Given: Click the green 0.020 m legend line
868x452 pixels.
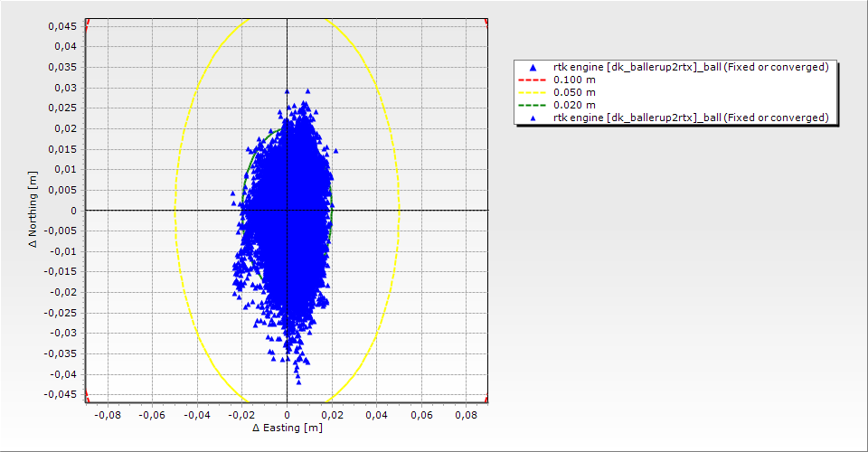Looking at the screenshot, I should (533, 105).
